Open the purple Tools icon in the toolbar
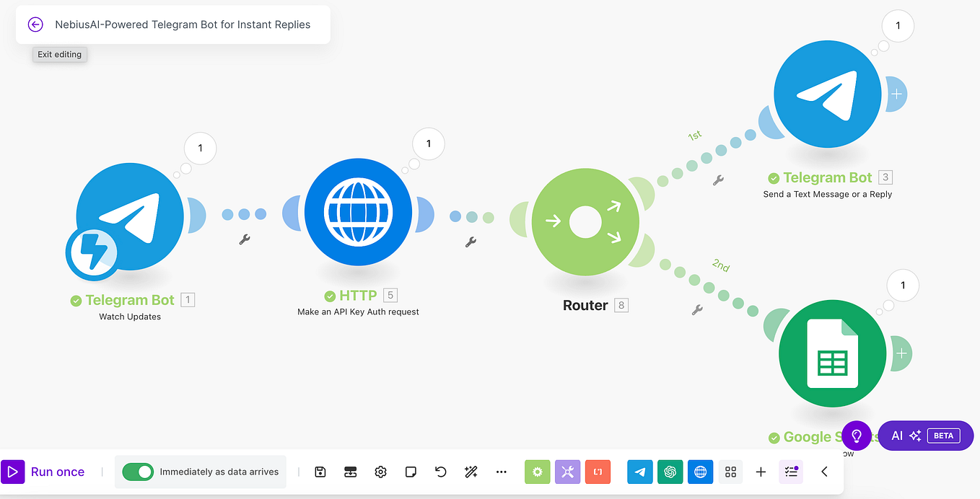The height and width of the screenshot is (499, 980). coord(567,472)
